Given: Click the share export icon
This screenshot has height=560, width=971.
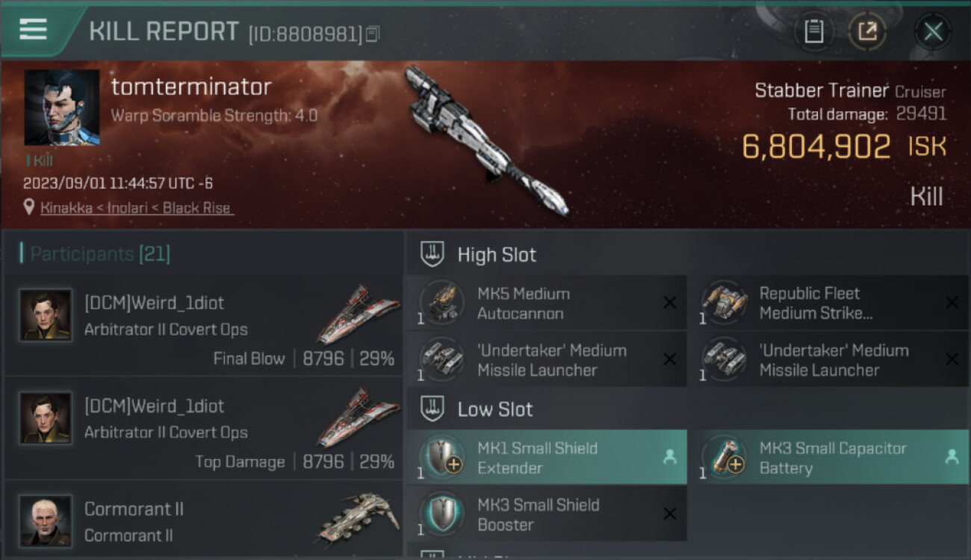Looking at the screenshot, I should (867, 31).
